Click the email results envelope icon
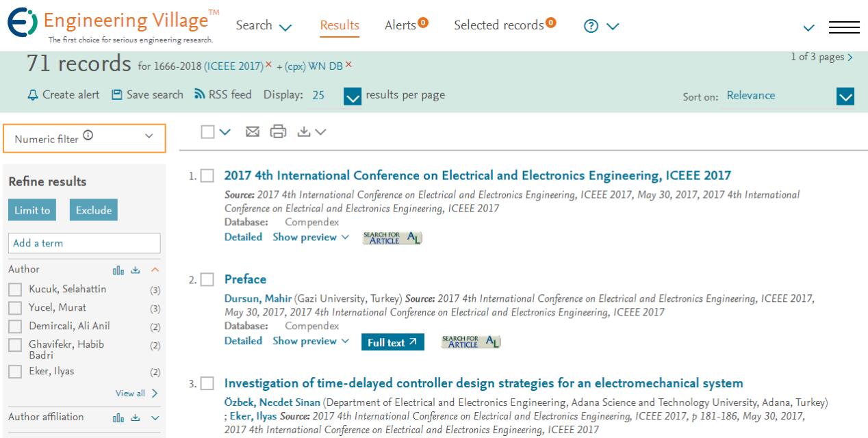Viewport: 868px width, 438px height. click(251, 131)
